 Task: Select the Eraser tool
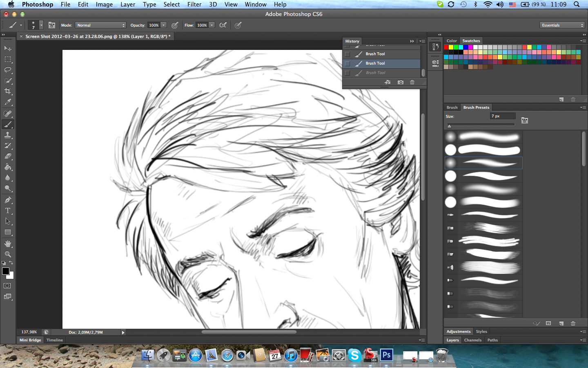(8, 156)
